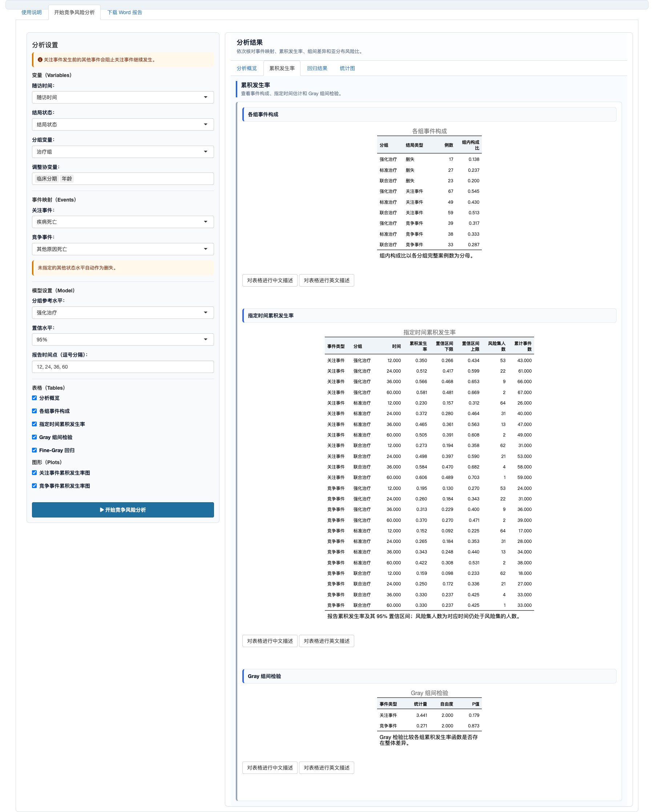Screen dimensions: 654x812
Task: Uncheck the 分析概览 table checkbox
Action: (34, 398)
